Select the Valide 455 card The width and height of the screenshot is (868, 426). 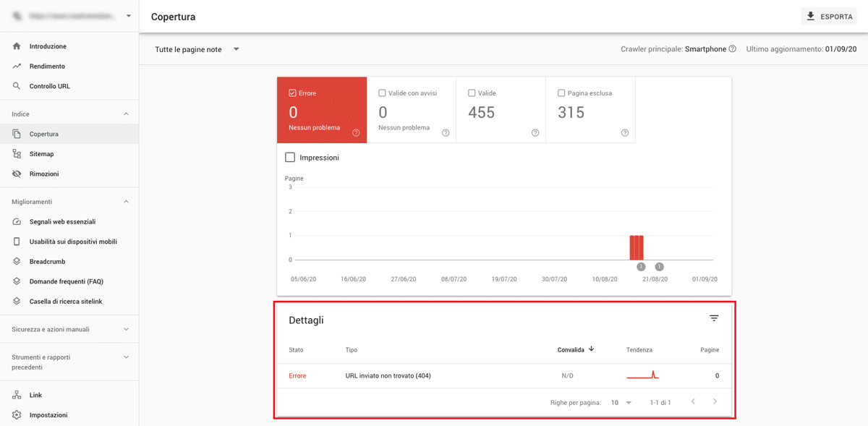pos(501,110)
